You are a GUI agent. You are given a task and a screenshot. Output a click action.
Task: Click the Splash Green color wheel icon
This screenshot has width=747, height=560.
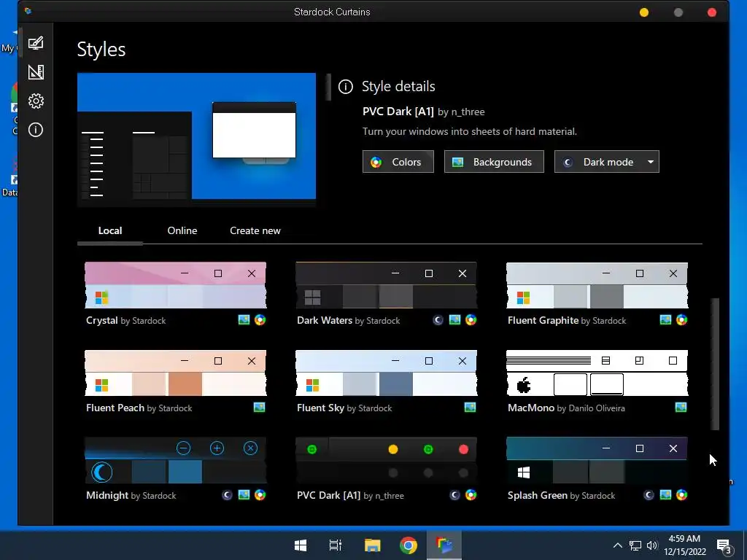click(x=682, y=495)
